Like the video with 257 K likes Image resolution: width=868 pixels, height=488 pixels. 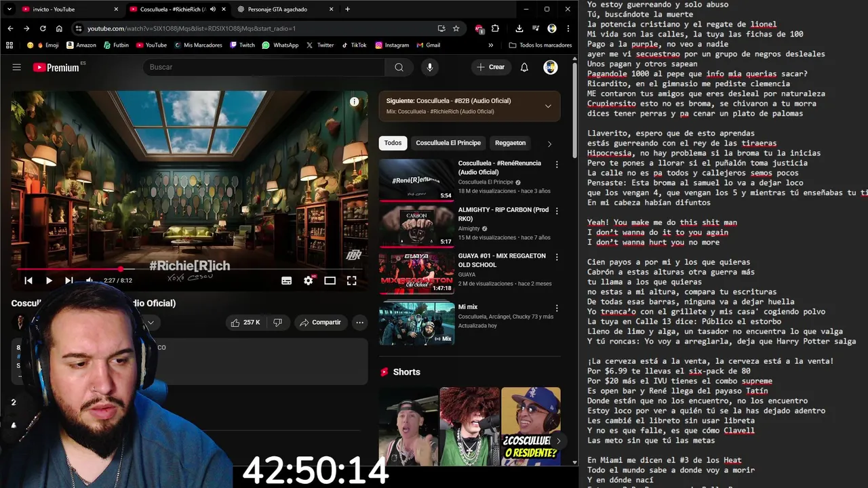(x=245, y=323)
